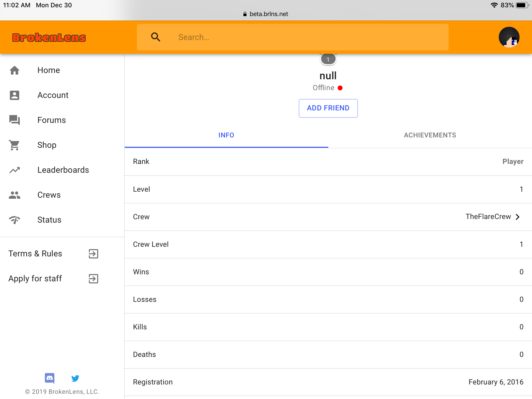Click the BrokenLens logo
The height and width of the screenshot is (399, 532).
49,37
